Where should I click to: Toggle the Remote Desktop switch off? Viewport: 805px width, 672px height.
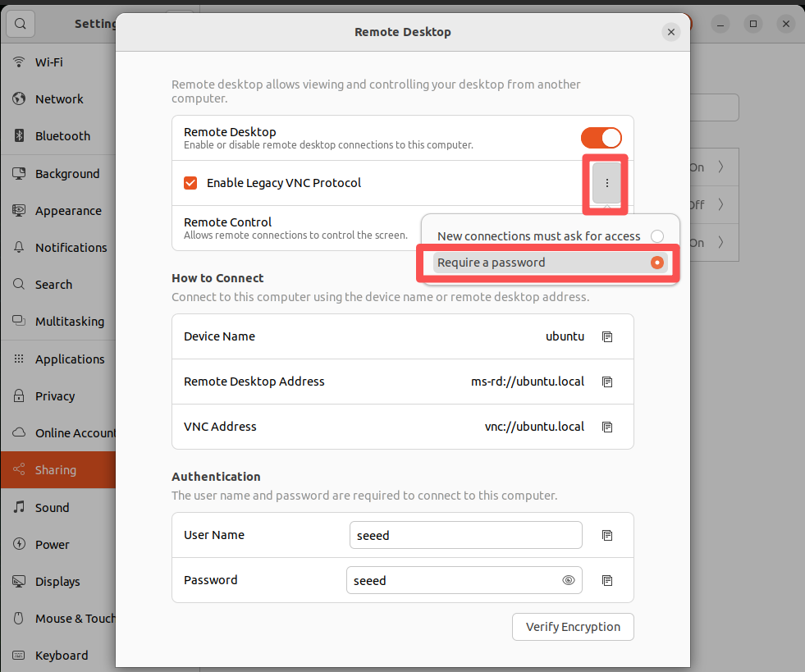[x=601, y=138]
